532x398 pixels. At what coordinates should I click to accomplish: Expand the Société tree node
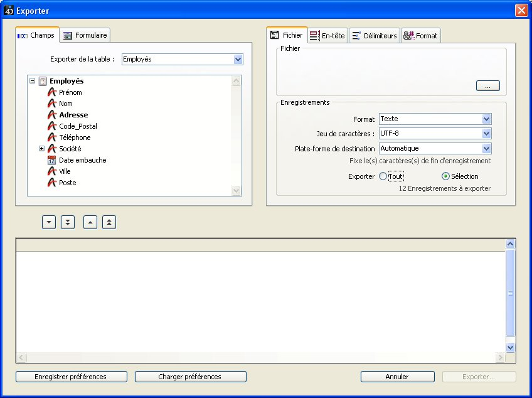click(x=42, y=149)
